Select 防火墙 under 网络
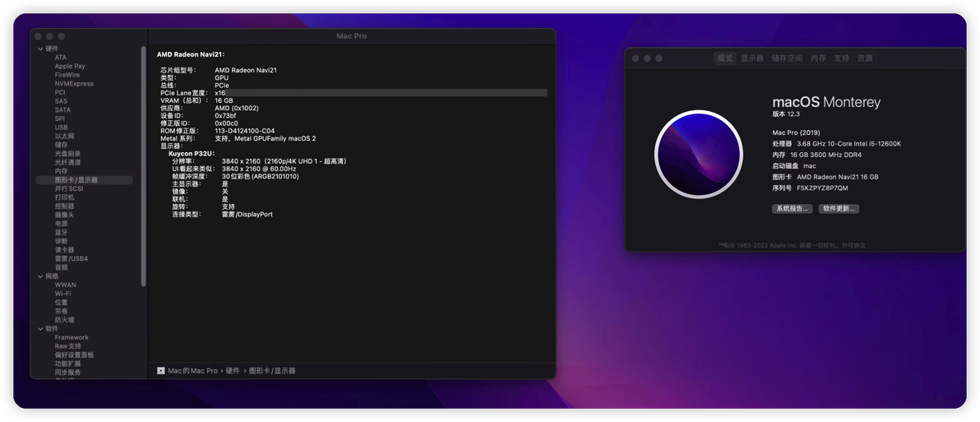The height and width of the screenshot is (422, 980). pyautogui.click(x=64, y=320)
